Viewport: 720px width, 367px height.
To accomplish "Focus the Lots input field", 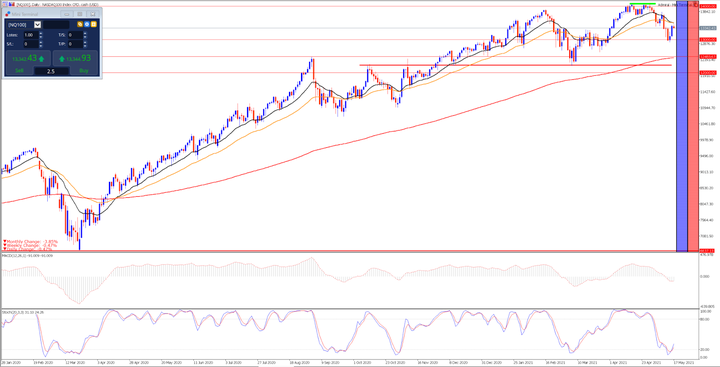I will (31, 35).
